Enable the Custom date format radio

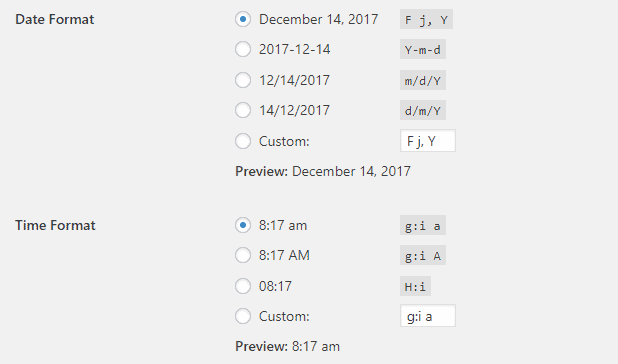pos(243,141)
